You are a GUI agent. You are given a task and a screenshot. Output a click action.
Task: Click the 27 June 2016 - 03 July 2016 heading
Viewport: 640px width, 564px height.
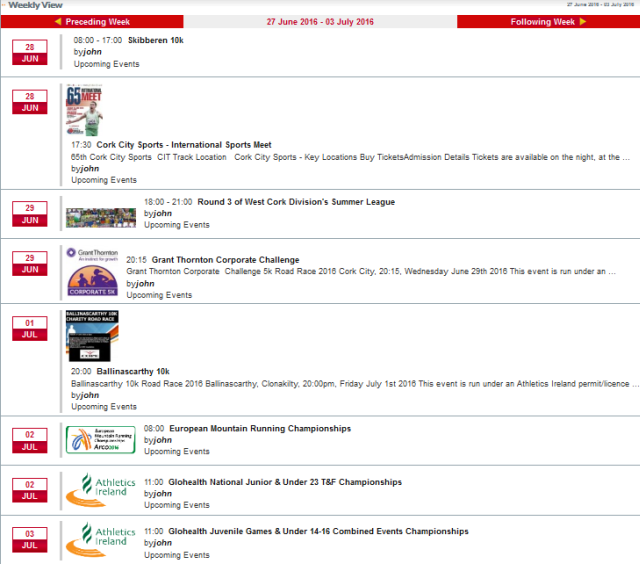[x=320, y=22]
